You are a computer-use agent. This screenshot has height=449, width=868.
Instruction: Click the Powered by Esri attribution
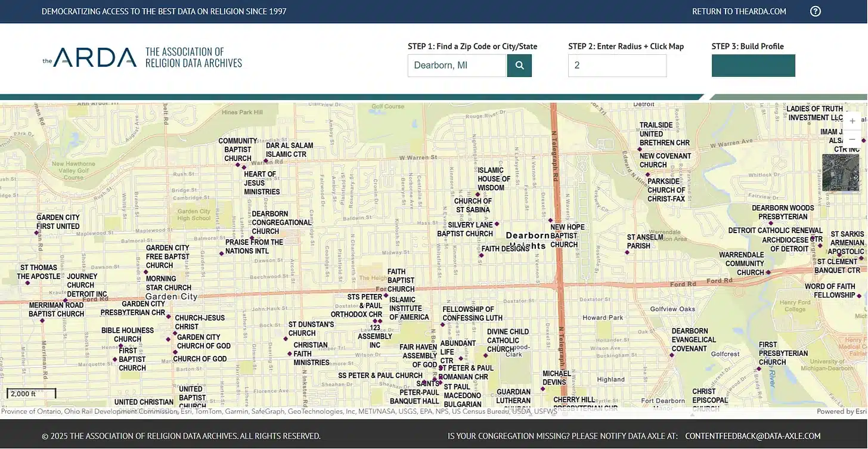tap(841, 411)
